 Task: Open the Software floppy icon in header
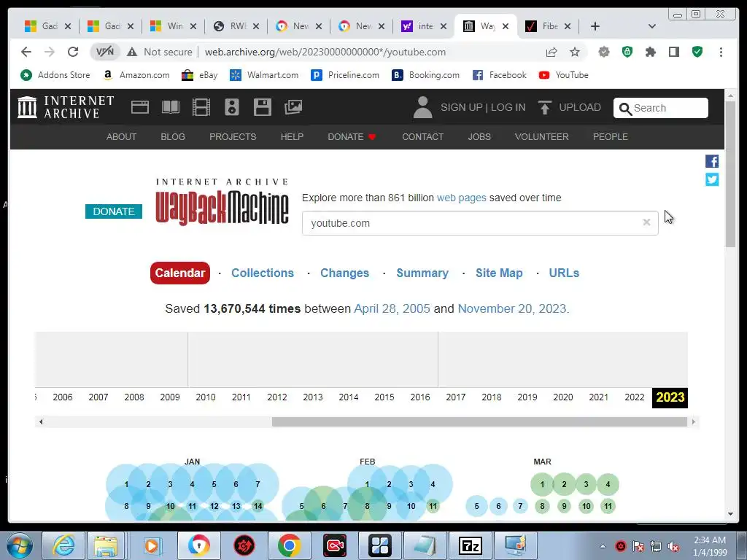click(262, 107)
